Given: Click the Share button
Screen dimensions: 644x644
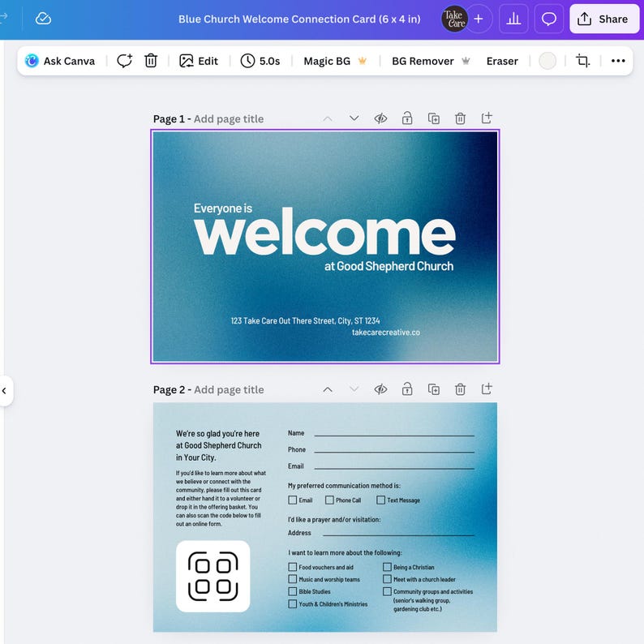Looking at the screenshot, I should point(603,19).
